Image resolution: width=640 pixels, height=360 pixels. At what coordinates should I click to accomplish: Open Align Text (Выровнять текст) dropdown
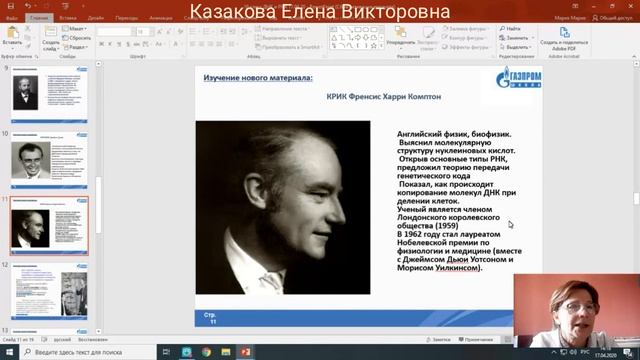click(x=278, y=38)
